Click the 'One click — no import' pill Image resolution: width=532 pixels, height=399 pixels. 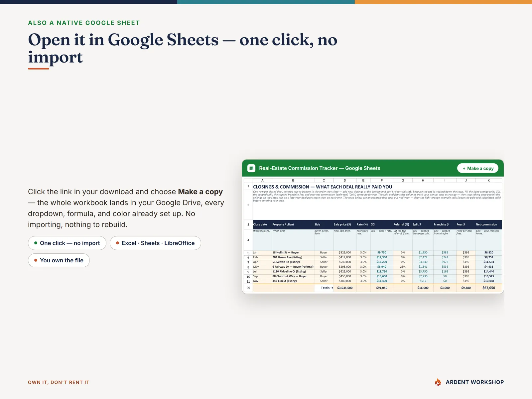(67, 243)
